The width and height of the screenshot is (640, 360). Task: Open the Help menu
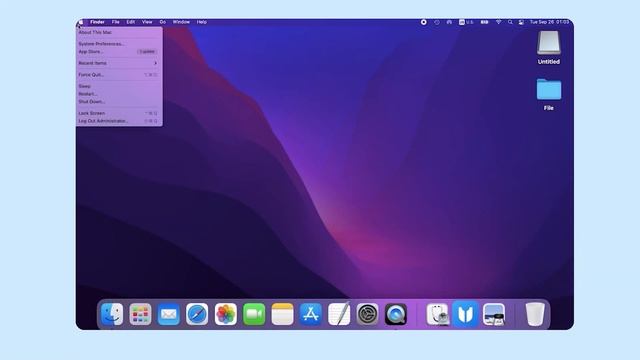point(202,22)
